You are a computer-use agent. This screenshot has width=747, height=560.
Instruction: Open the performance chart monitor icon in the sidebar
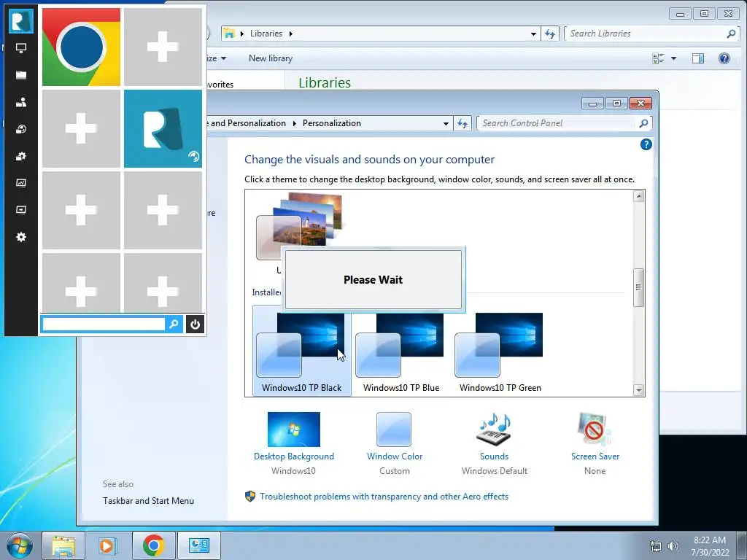click(x=21, y=183)
